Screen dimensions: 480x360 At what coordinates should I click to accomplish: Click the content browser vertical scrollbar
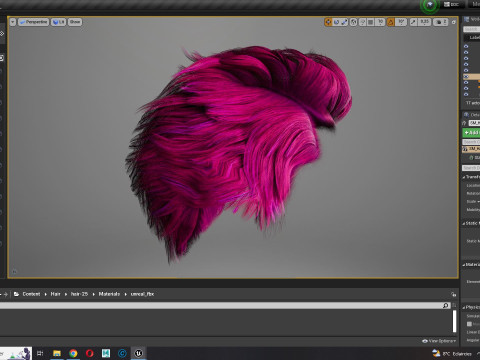tap(454, 321)
